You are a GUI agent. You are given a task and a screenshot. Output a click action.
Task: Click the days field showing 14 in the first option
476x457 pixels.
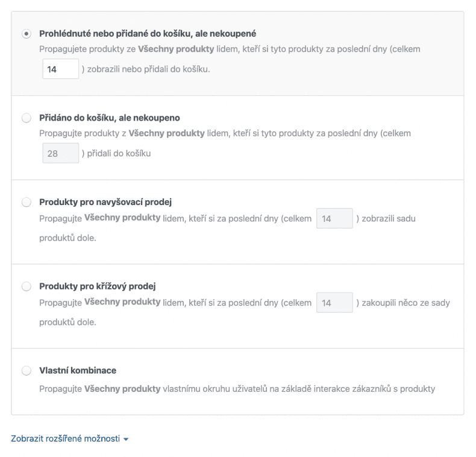point(60,69)
